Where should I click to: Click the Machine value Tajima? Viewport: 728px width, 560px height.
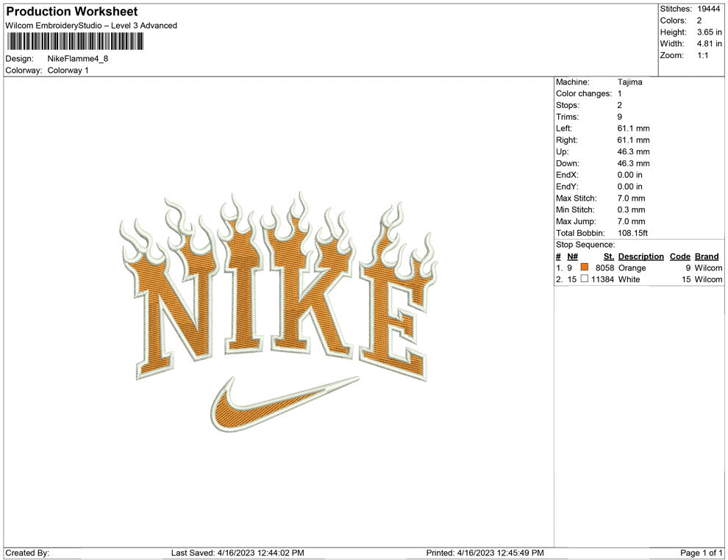click(x=630, y=82)
